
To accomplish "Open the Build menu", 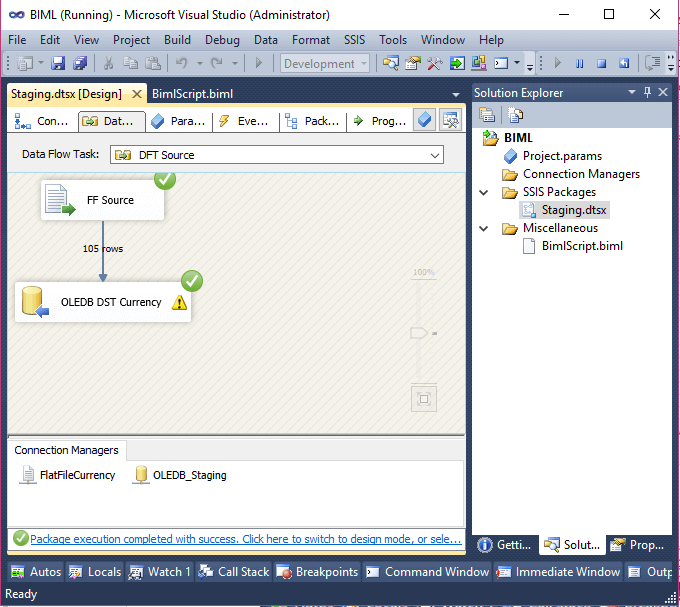I will point(177,40).
